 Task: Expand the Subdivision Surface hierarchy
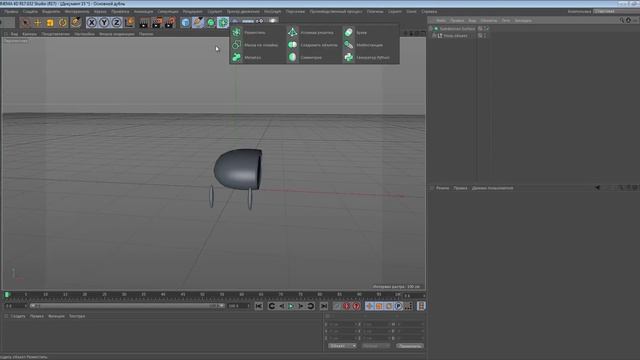pos(431,29)
